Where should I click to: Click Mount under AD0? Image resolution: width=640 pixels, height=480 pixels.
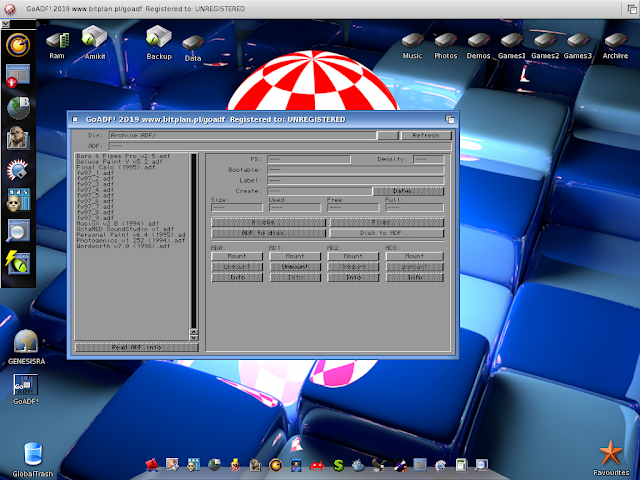(x=237, y=256)
